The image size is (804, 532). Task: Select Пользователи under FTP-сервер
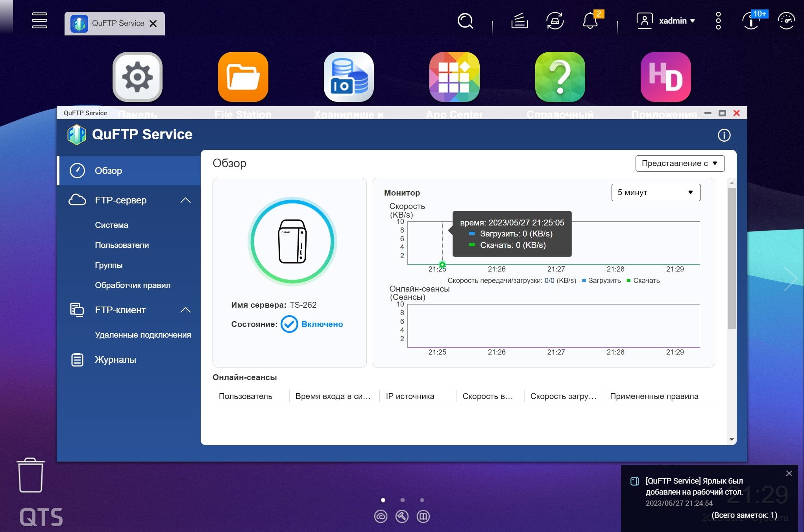(122, 245)
